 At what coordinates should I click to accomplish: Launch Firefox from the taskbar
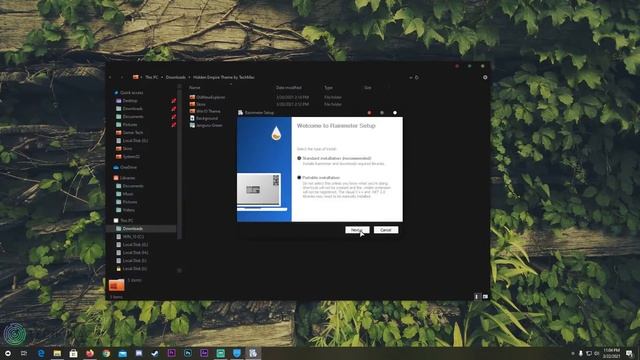click(90, 353)
